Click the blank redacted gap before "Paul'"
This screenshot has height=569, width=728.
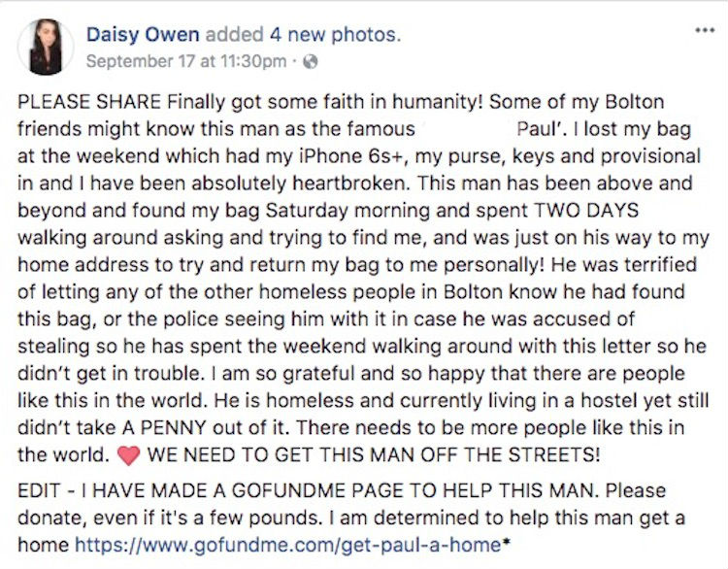coord(466,129)
